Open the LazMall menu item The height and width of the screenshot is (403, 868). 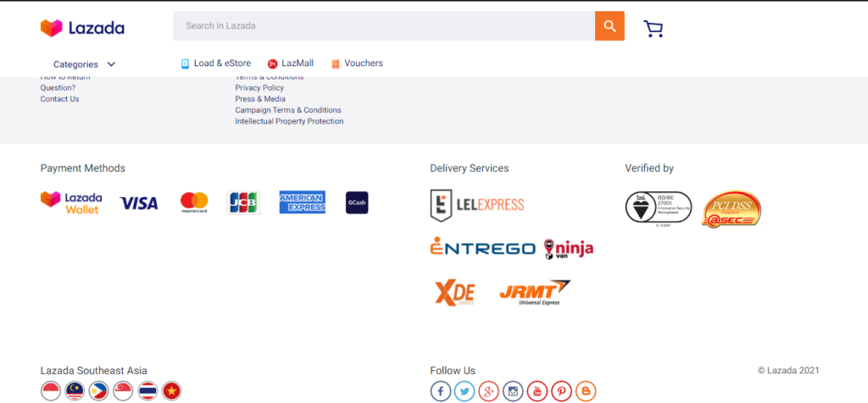(290, 63)
